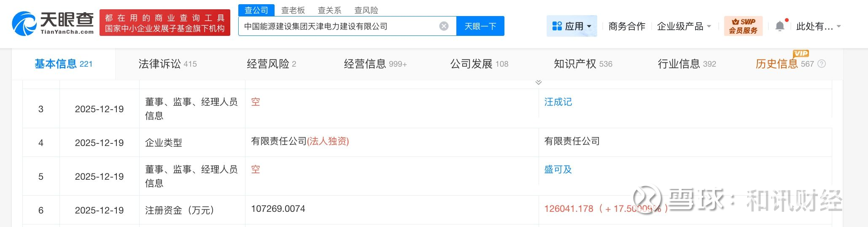The height and width of the screenshot is (227, 868).
Task: Click the 应用 grid icon
Action: point(557,26)
